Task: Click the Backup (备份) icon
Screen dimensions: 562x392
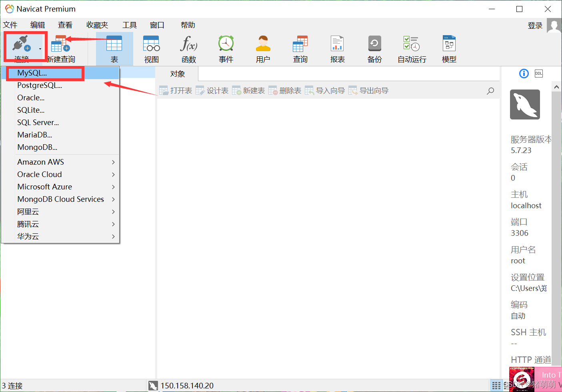Action: 375,44
